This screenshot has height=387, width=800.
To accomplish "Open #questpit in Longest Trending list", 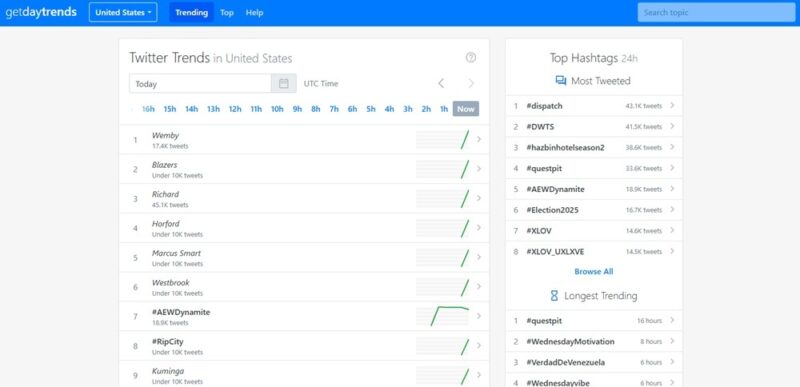I will pos(544,321).
